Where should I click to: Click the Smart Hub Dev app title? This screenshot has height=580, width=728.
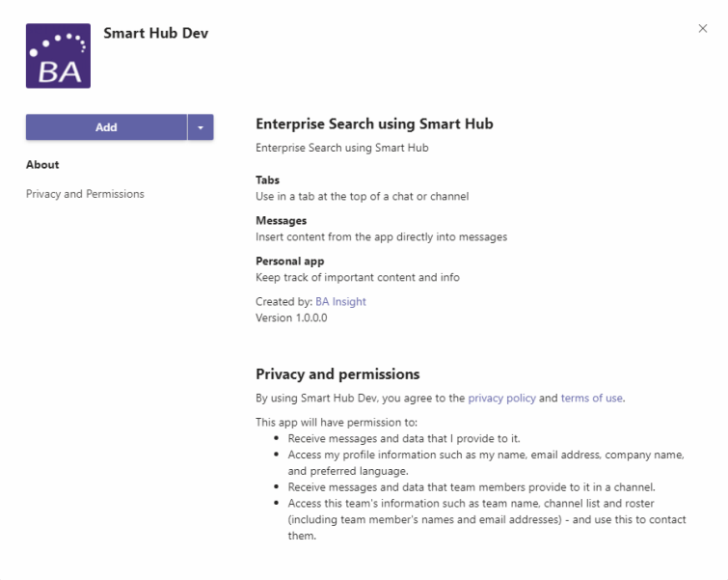tap(155, 34)
